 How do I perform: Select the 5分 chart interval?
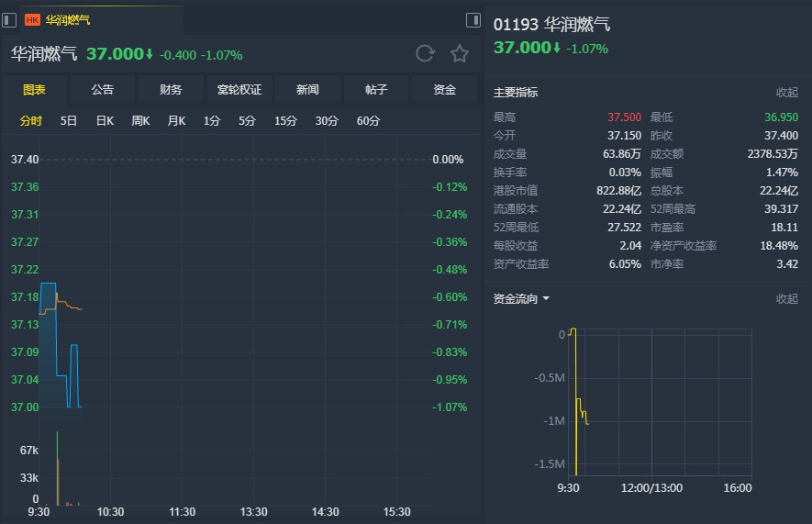[247, 120]
